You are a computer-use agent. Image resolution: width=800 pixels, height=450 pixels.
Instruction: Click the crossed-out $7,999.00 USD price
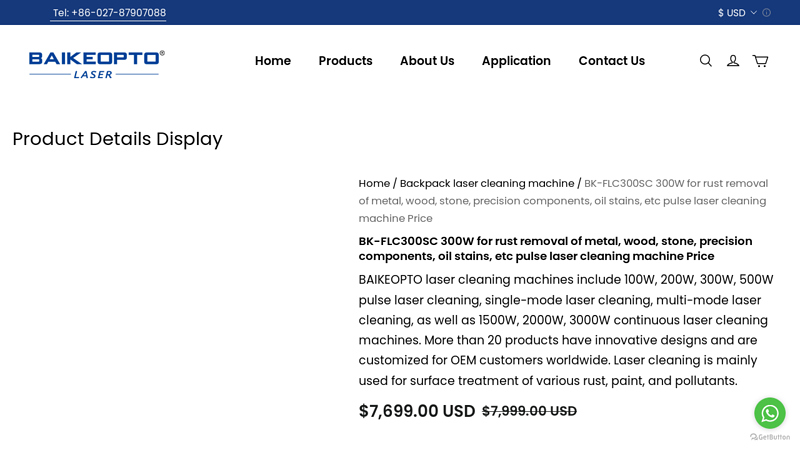[x=529, y=411]
